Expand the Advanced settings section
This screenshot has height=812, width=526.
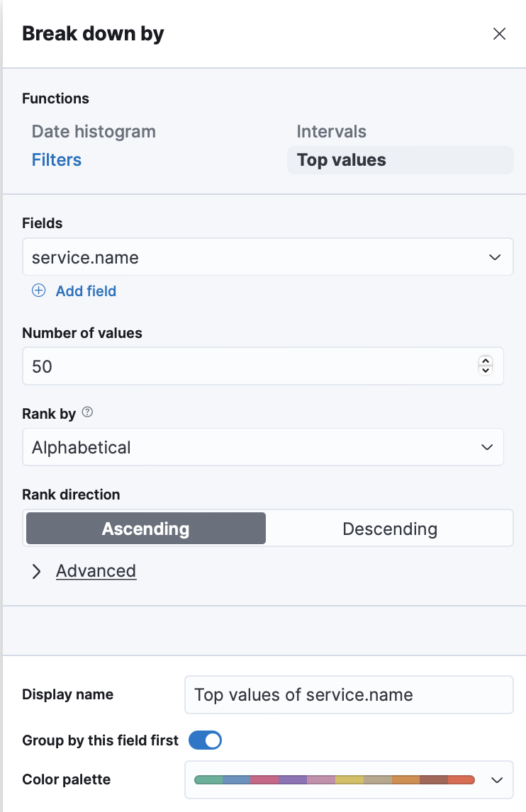tap(96, 571)
